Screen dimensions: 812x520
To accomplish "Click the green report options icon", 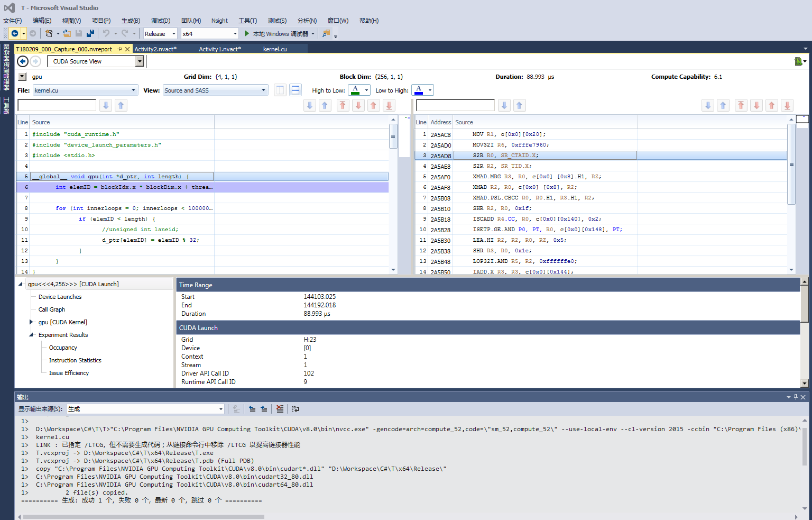I will pyautogui.click(x=799, y=61).
